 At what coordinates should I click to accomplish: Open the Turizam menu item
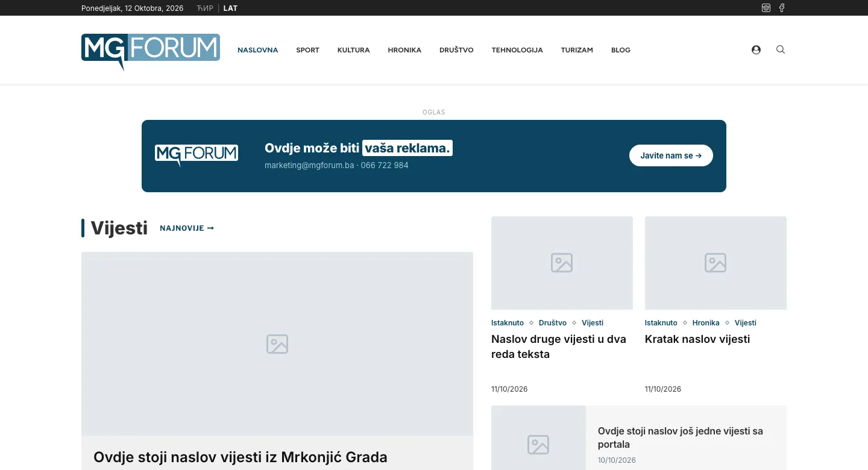[577, 50]
